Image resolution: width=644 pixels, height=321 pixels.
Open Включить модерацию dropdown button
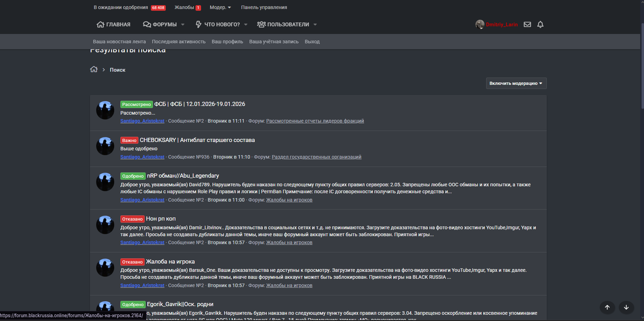(516, 83)
